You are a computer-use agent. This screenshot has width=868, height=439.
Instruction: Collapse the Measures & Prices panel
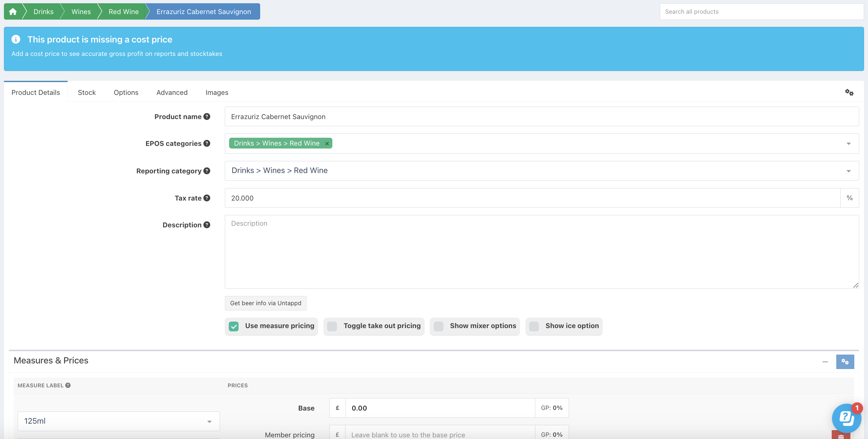825,362
